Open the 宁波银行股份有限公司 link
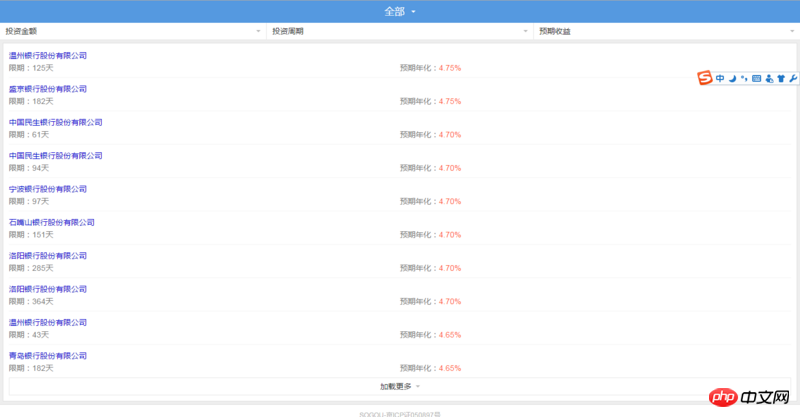This screenshot has height=417, width=800. [48, 189]
